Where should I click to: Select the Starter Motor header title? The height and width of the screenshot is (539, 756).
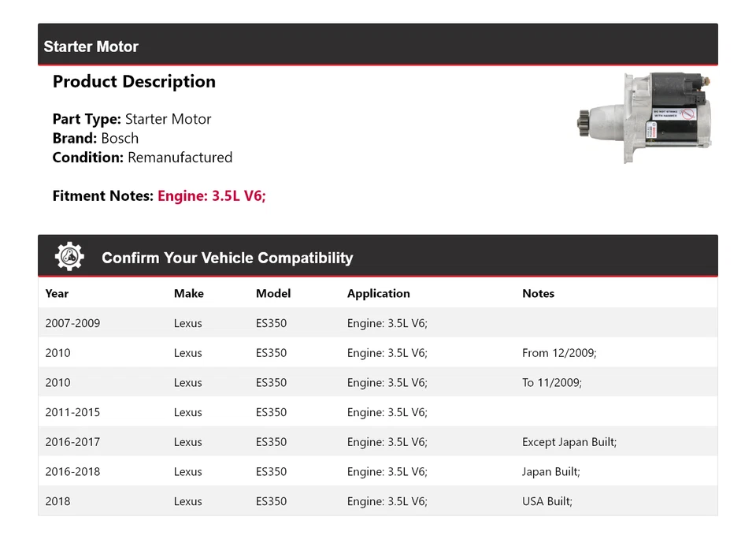[x=91, y=46]
